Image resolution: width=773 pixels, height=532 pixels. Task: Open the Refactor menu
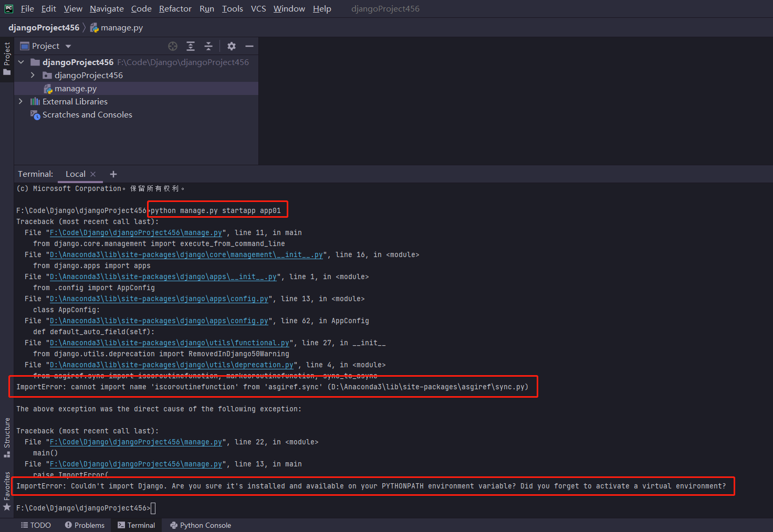pos(175,9)
